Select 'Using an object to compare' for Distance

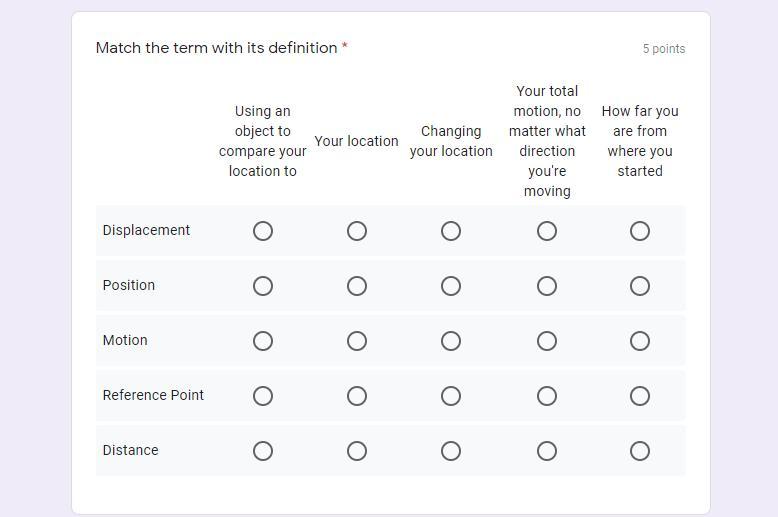coord(263,451)
